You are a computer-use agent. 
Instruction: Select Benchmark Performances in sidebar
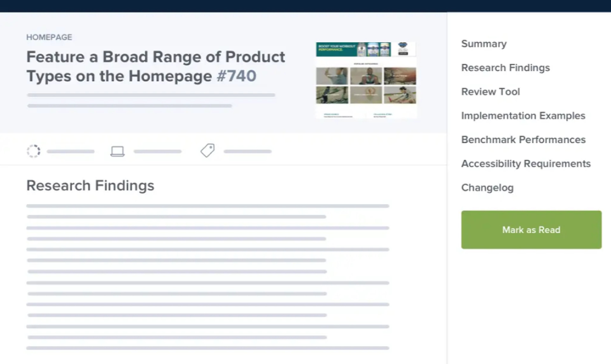pyautogui.click(x=523, y=140)
